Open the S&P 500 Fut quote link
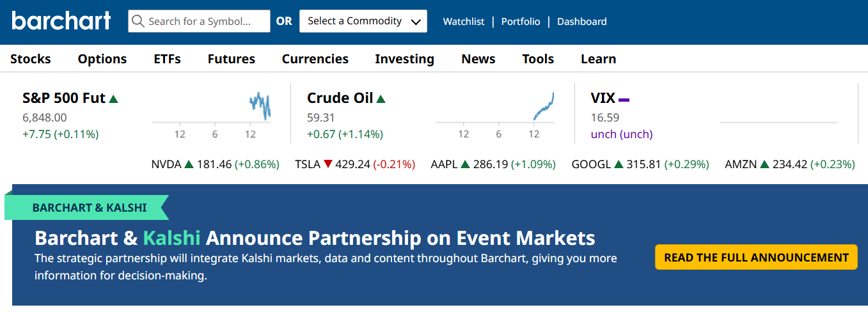The image size is (868, 312). coord(64,98)
